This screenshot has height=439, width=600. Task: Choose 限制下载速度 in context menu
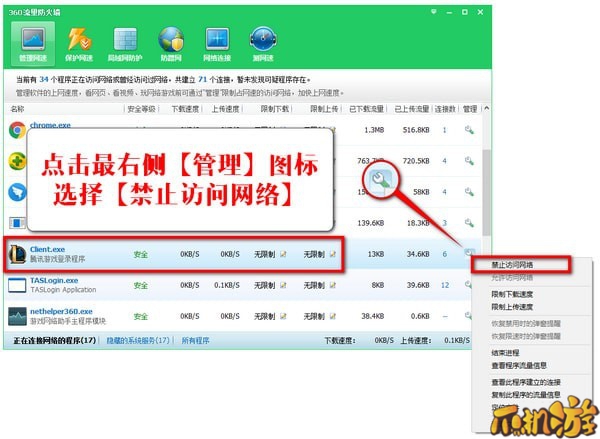click(x=512, y=294)
